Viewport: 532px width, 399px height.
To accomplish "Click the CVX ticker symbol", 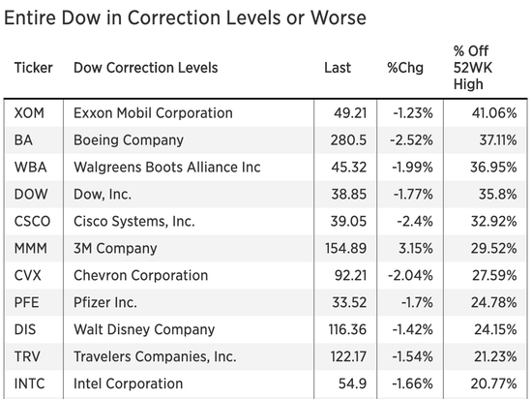I will 27,275.
